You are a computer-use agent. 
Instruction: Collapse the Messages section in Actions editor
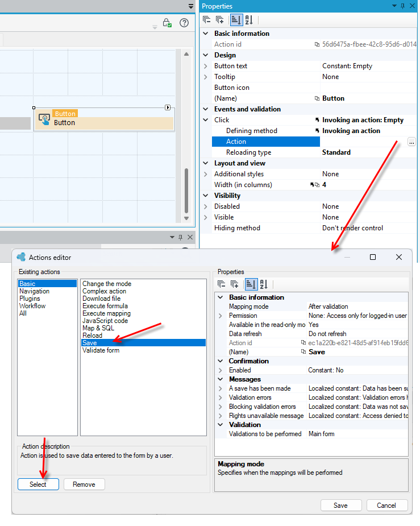click(221, 379)
